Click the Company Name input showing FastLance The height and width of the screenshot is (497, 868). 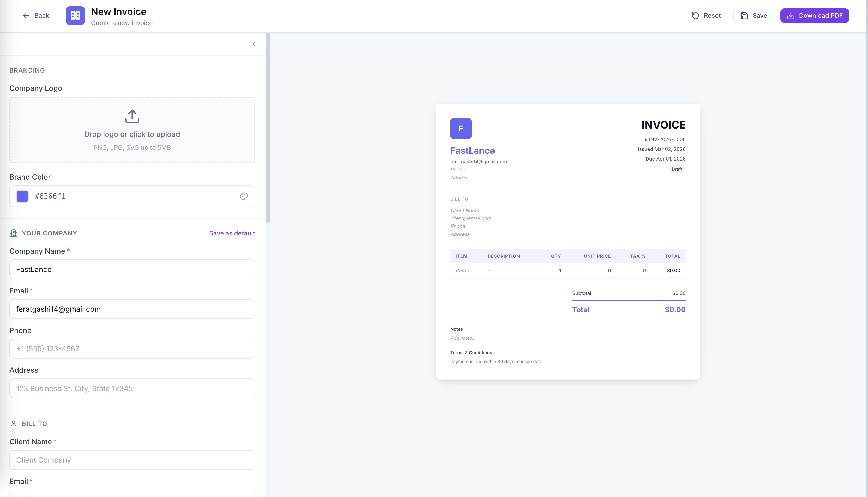tap(132, 269)
